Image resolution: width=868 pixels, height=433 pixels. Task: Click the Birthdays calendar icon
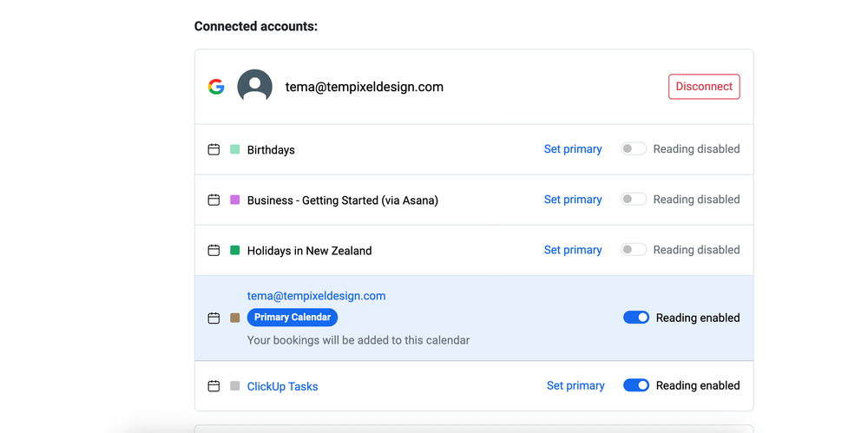[214, 149]
